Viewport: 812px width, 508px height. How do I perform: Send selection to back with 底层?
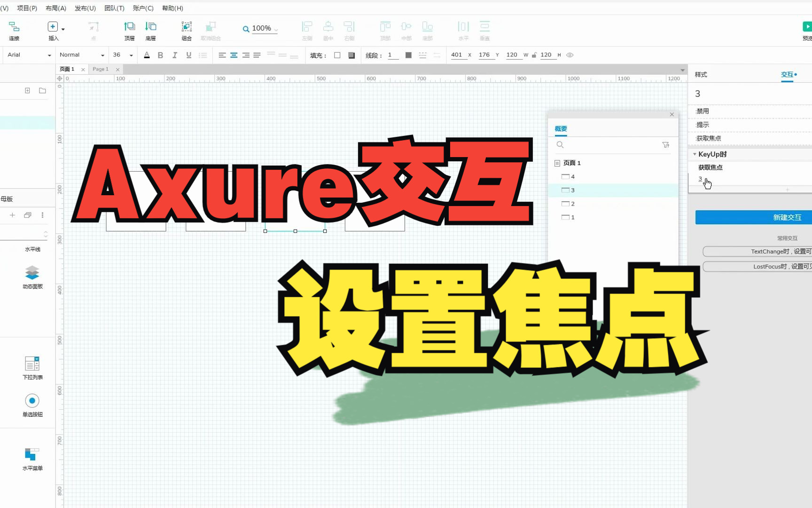pos(150,31)
